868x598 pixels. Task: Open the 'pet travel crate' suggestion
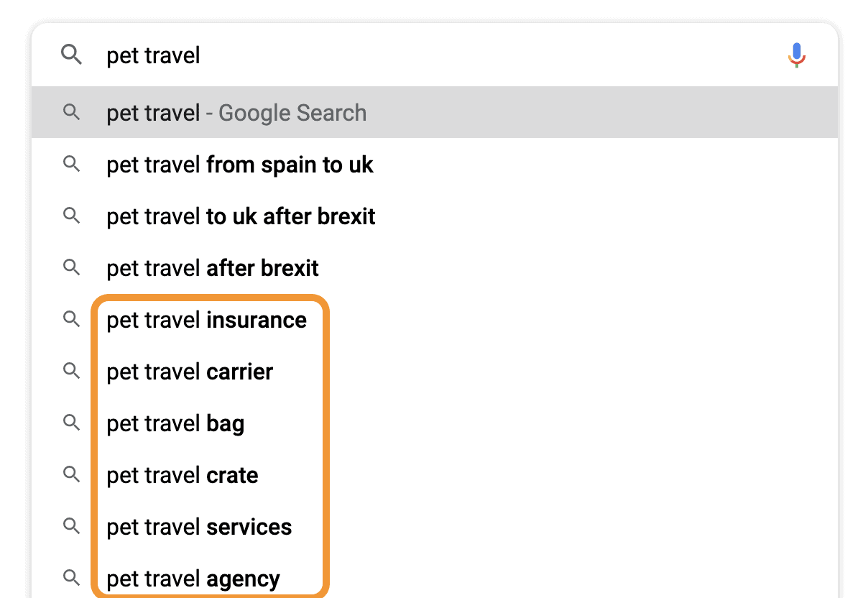point(182,475)
